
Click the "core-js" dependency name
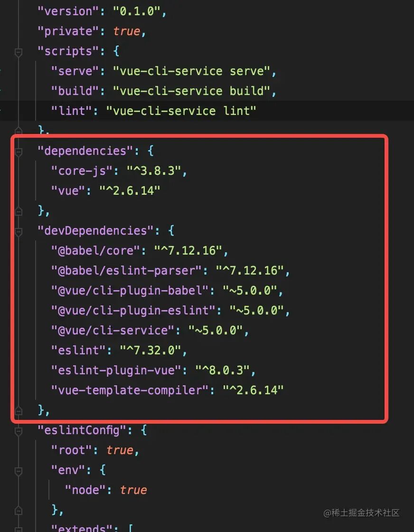click(82, 171)
